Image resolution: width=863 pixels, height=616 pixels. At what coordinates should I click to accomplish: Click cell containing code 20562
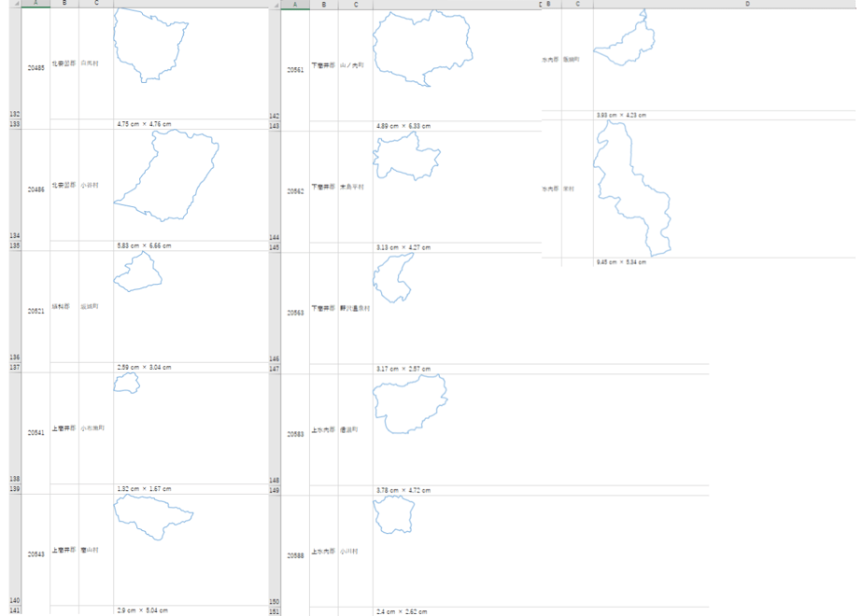click(295, 191)
